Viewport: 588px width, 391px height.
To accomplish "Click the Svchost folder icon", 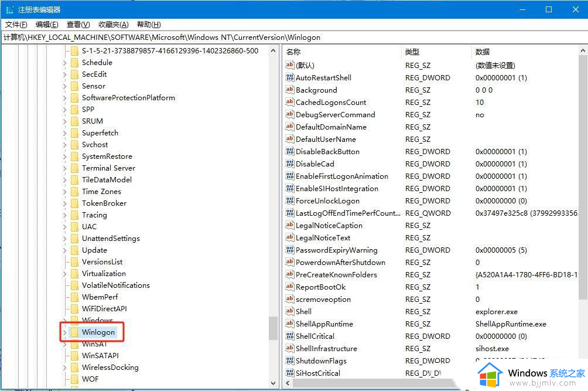I will click(x=74, y=144).
